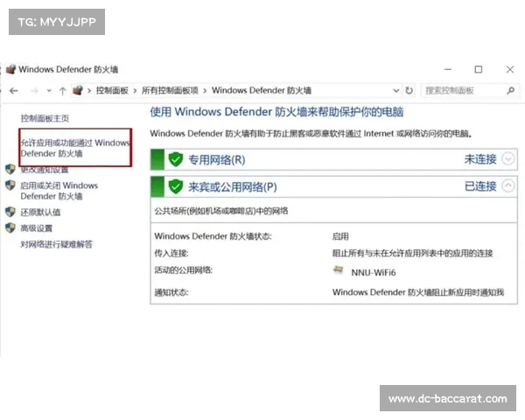Click the magnifier search icon
525x420 pixels.
click(x=511, y=90)
